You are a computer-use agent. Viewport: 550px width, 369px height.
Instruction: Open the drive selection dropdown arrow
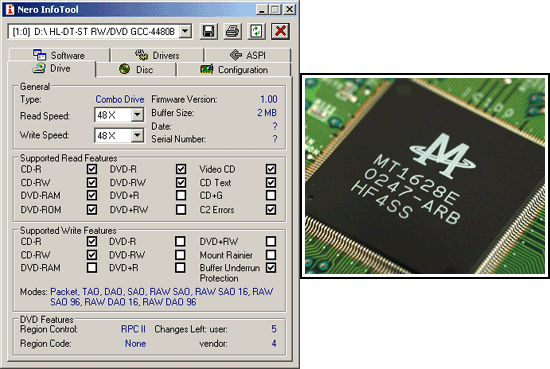(186, 32)
